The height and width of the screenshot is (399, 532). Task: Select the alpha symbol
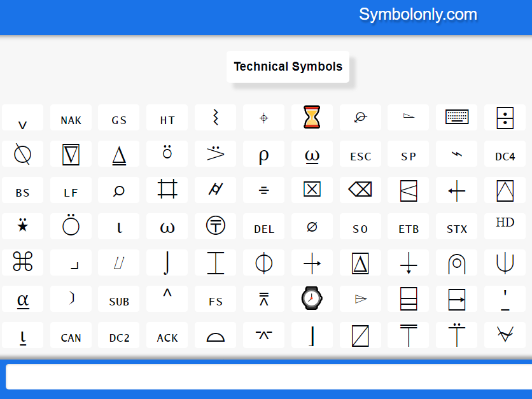tap(22, 298)
